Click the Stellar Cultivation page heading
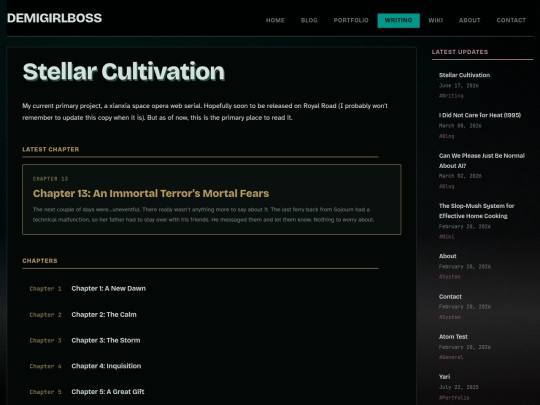Image resolution: width=540 pixels, height=405 pixels. (124, 72)
